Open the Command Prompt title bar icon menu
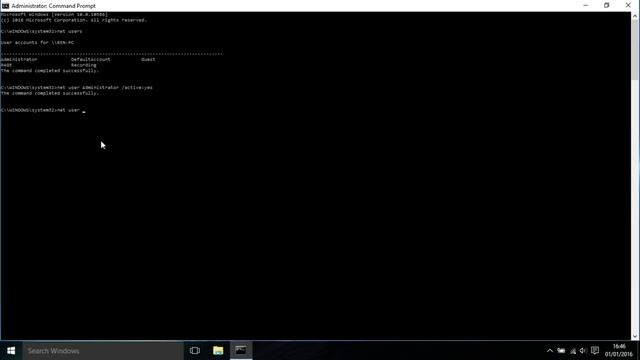This screenshot has height=360, width=640. (x=5, y=6)
